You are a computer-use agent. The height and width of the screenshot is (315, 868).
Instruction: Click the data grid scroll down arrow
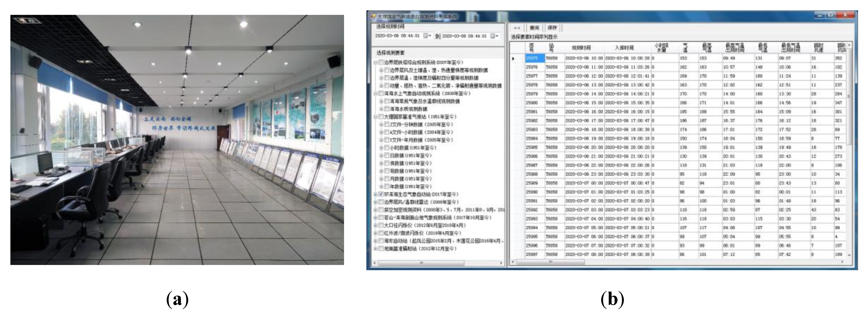[x=849, y=256]
